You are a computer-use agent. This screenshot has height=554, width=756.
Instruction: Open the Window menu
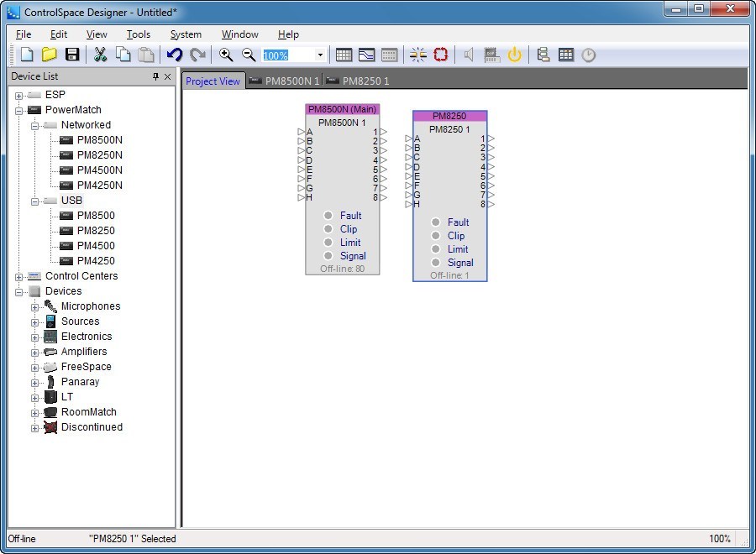point(239,34)
